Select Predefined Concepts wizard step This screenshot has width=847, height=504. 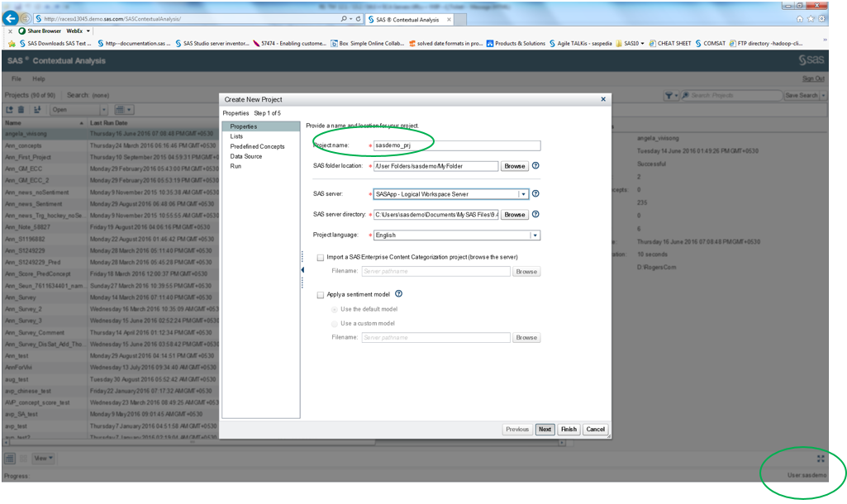pyautogui.click(x=257, y=146)
